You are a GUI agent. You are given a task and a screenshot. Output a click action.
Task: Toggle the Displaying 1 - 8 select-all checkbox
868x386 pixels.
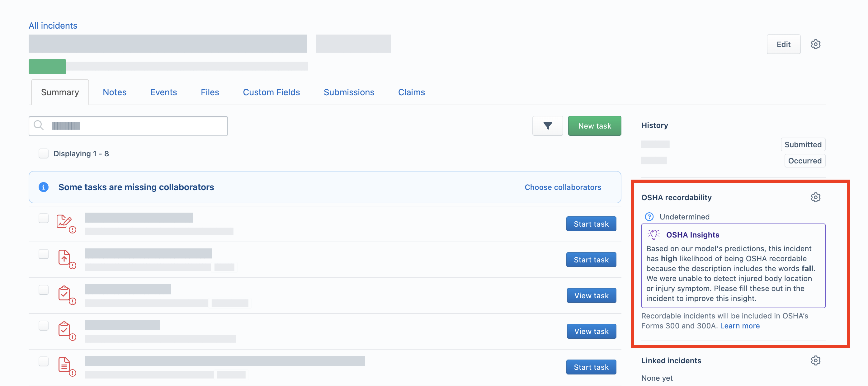click(44, 153)
